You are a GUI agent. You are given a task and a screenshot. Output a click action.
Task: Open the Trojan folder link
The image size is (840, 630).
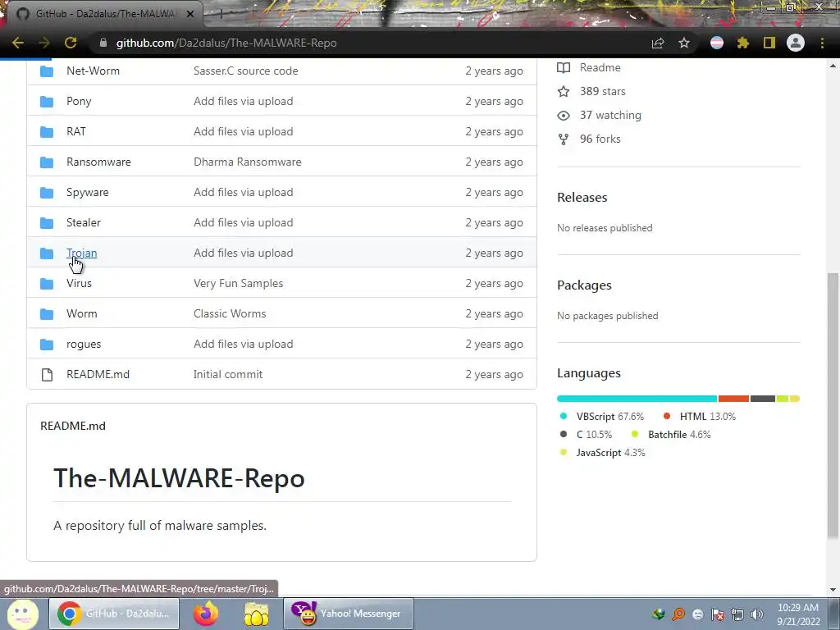tap(81, 253)
